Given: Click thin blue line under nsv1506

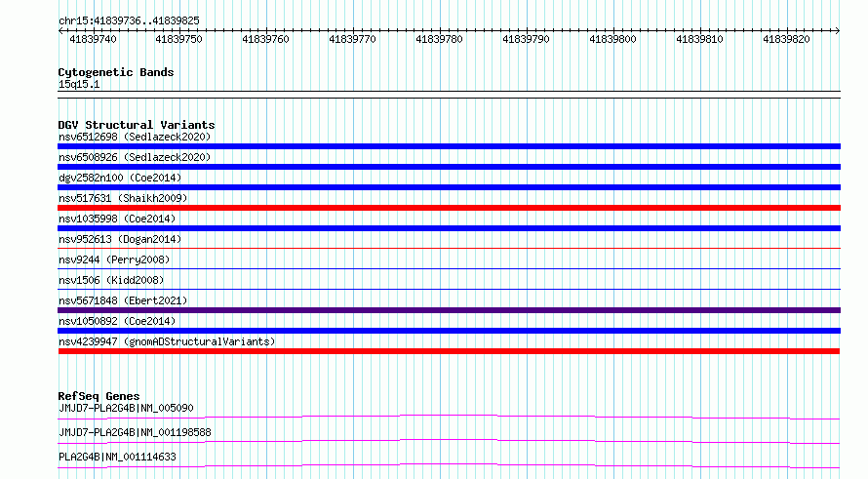Looking at the screenshot, I should (449, 289).
